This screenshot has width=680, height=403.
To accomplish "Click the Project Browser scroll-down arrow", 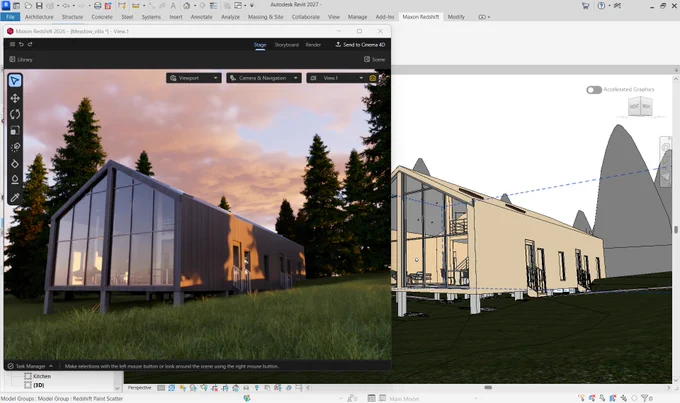I will point(117,388).
